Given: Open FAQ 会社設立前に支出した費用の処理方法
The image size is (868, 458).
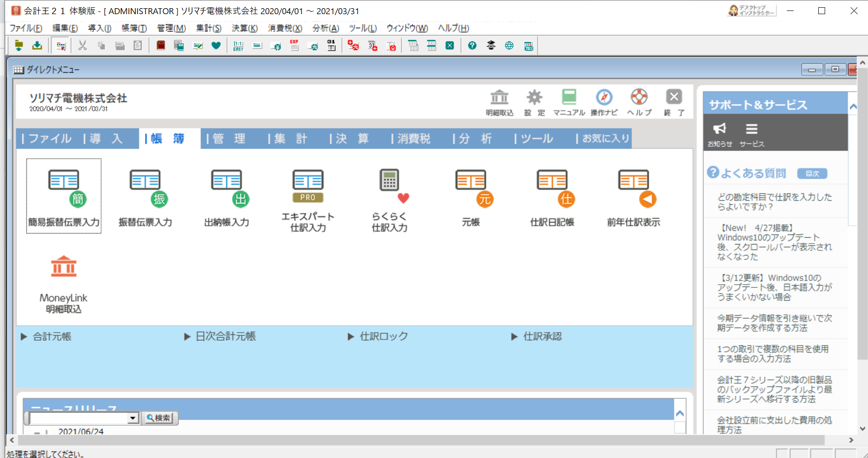Looking at the screenshot, I should coord(774,424).
